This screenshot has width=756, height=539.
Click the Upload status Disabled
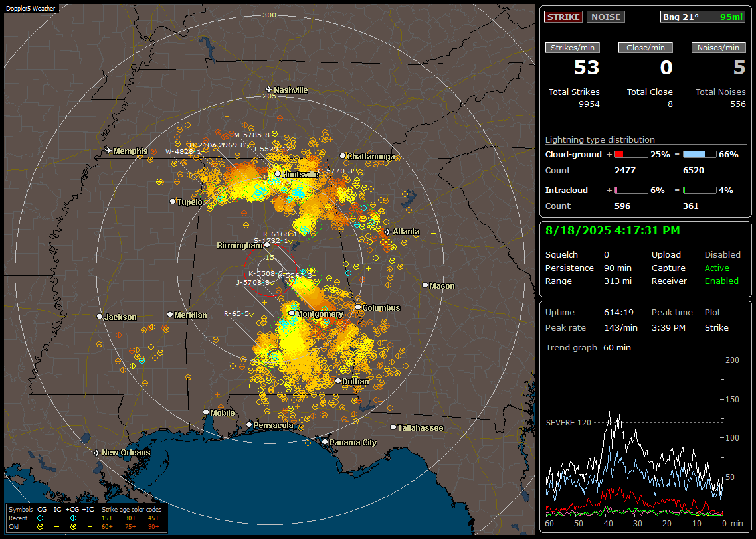(722, 255)
